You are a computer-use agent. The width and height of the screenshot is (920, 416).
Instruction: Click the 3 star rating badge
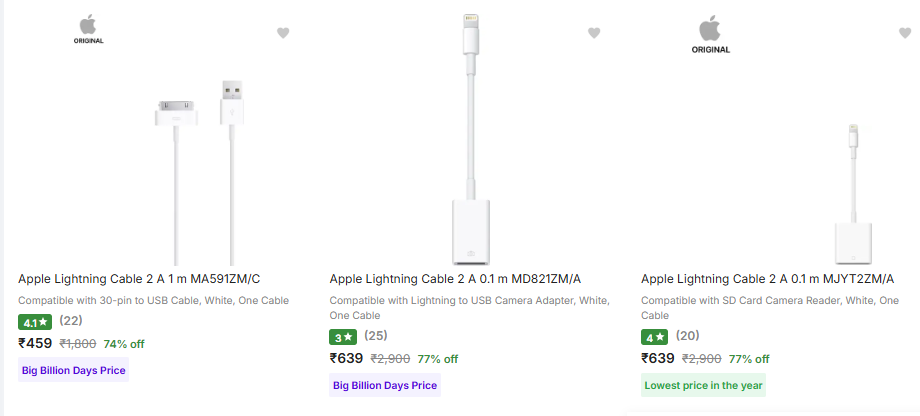pos(343,337)
